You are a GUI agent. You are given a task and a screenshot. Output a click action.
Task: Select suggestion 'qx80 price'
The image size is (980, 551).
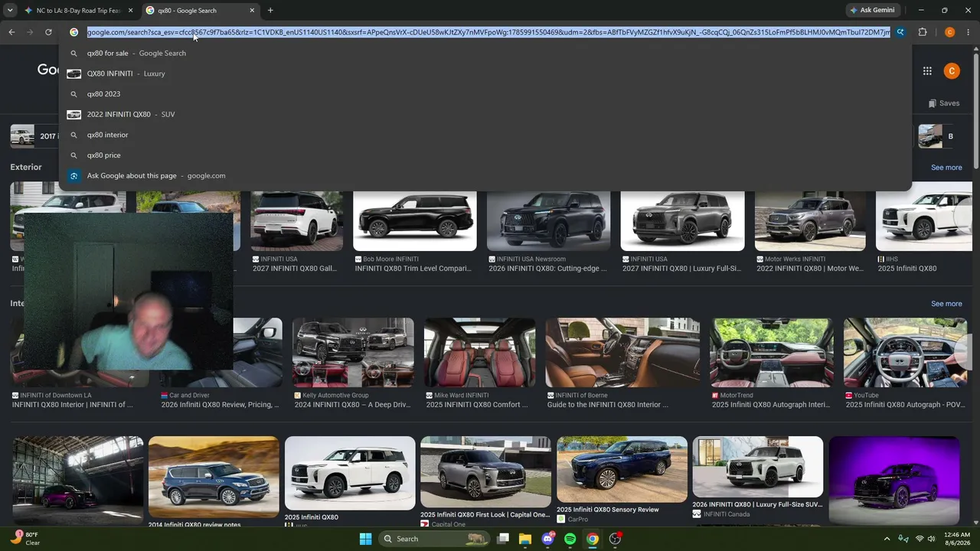[485, 155]
